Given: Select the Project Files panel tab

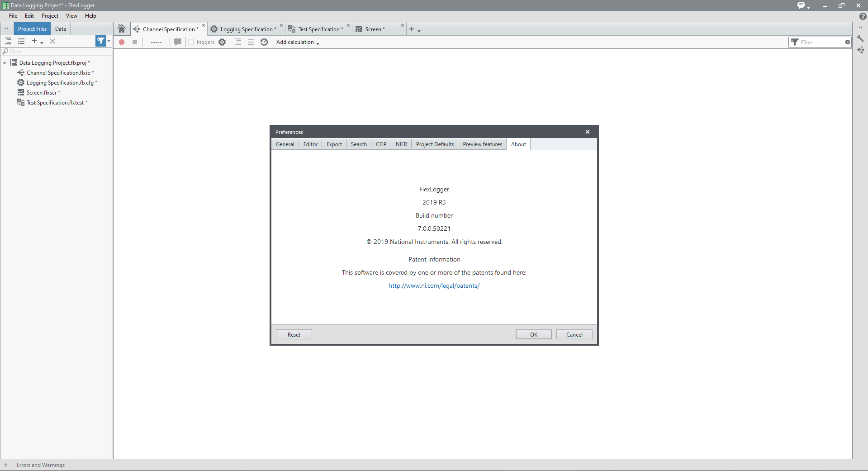Looking at the screenshot, I should pos(32,29).
